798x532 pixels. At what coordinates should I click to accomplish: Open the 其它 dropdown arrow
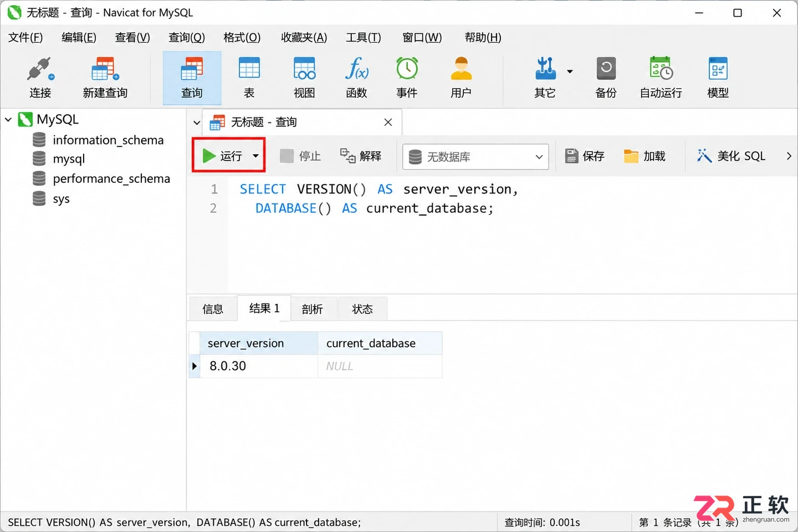click(570, 71)
